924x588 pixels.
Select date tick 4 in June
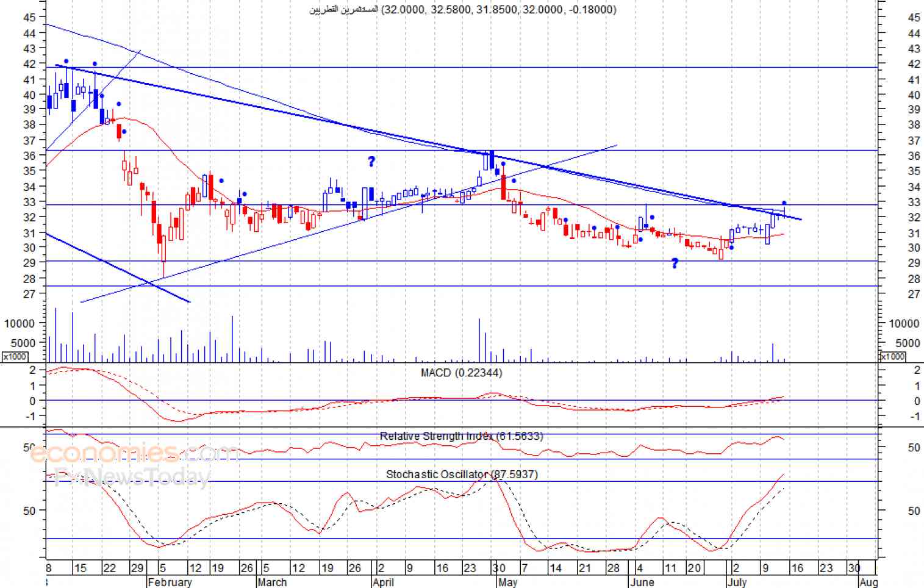click(640, 568)
